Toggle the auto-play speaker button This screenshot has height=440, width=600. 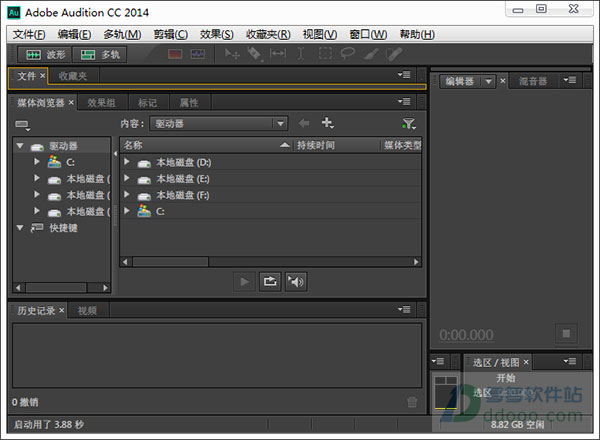click(x=296, y=282)
